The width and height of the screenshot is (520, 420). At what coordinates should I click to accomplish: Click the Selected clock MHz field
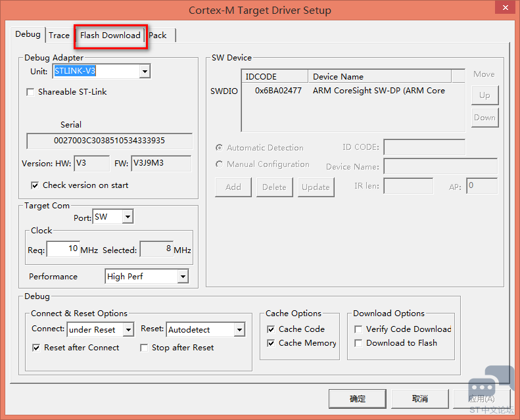point(156,249)
